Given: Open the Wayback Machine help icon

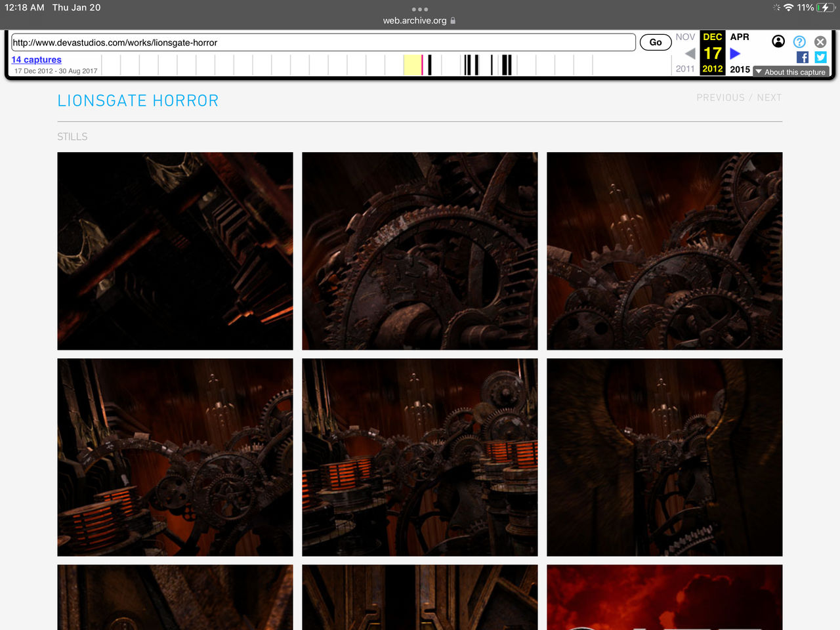Looking at the screenshot, I should point(799,41).
